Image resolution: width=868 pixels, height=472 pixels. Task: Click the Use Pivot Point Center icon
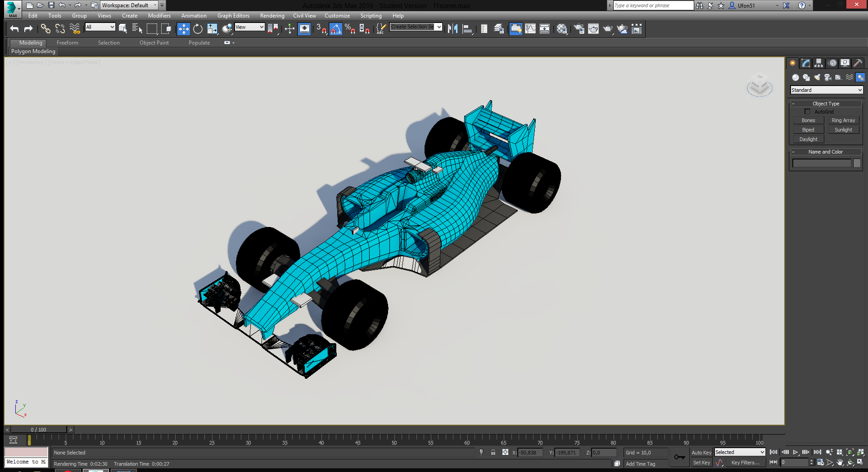point(273,29)
